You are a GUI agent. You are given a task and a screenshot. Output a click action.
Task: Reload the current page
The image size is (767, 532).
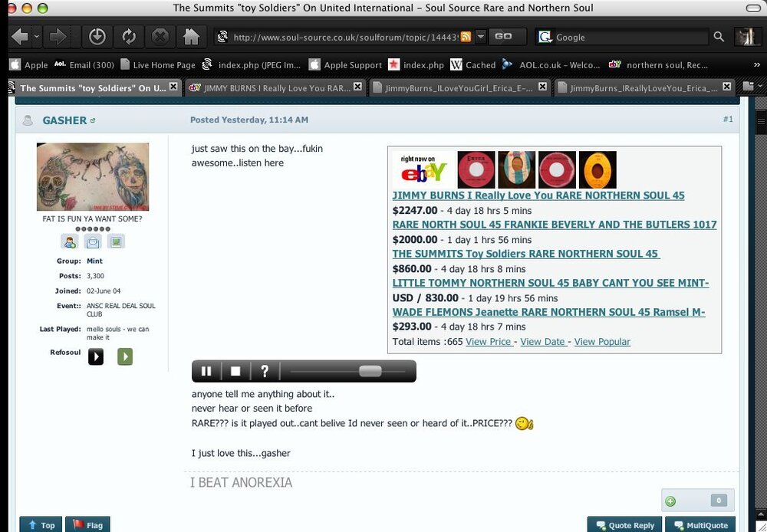[129, 37]
